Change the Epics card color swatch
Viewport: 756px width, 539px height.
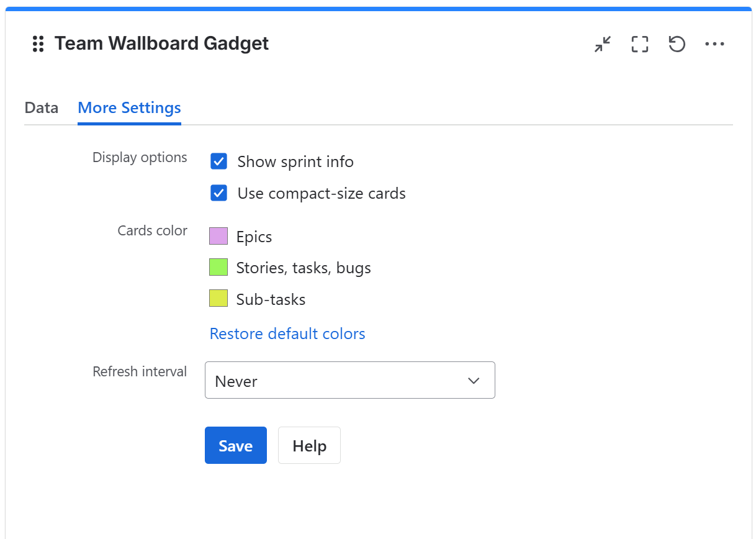(x=218, y=236)
